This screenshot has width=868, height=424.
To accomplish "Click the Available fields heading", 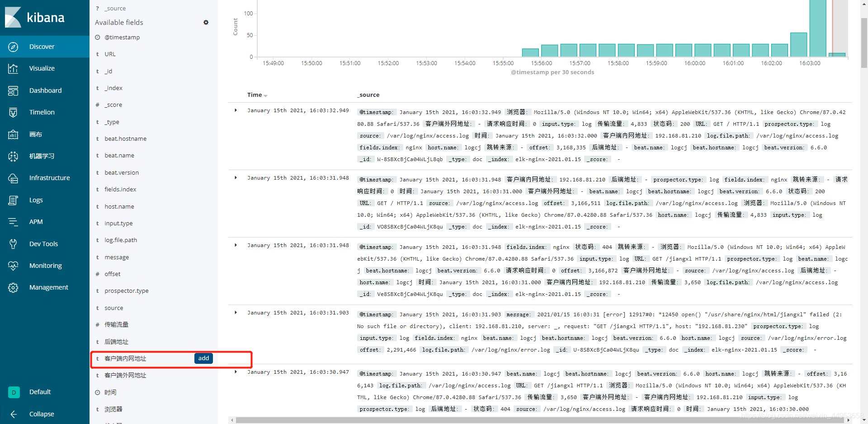I will click(119, 23).
